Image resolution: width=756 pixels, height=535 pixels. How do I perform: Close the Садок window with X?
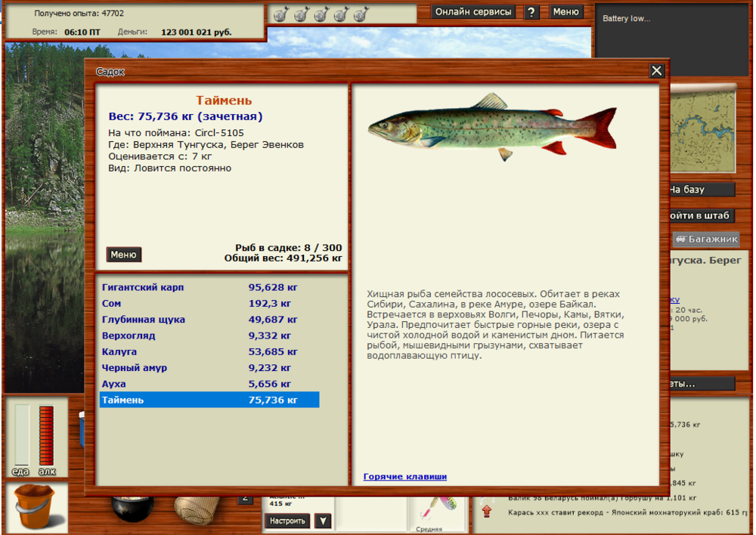[657, 71]
